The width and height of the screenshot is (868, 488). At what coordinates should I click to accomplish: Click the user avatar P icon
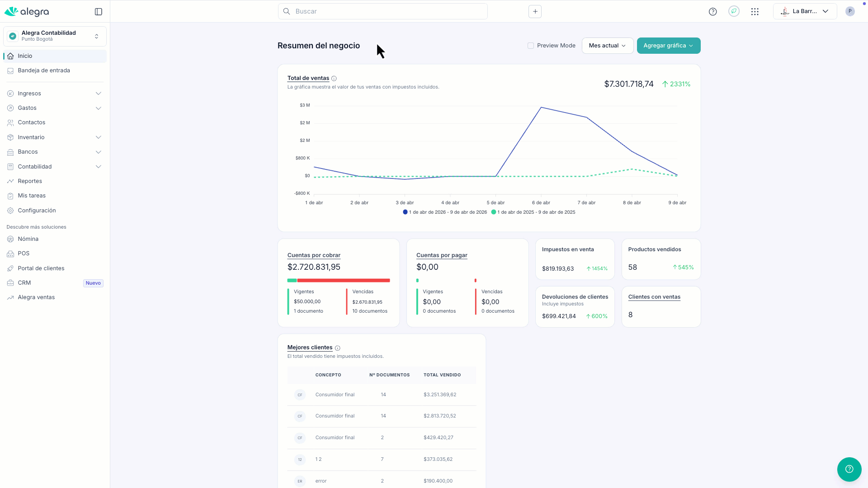pos(850,11)
